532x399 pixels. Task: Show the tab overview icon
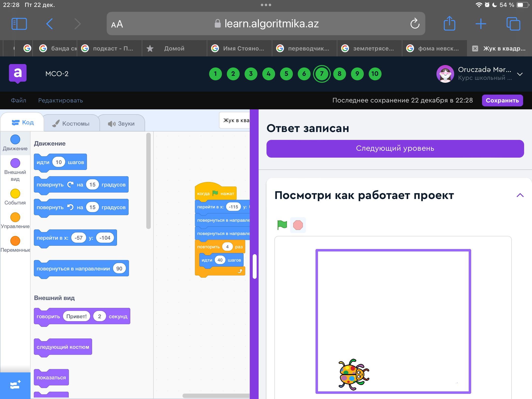point(514,24)
